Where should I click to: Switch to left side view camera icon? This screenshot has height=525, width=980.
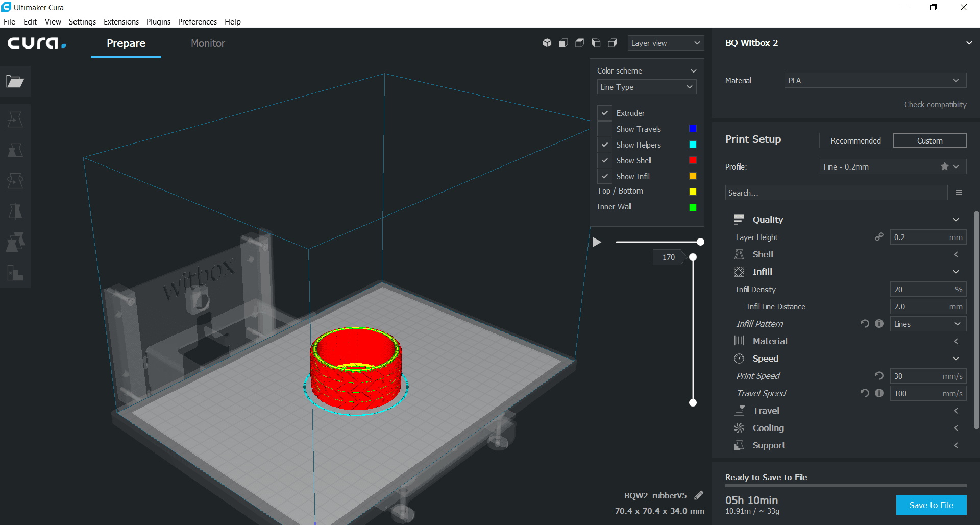click(x=596, y=43)
